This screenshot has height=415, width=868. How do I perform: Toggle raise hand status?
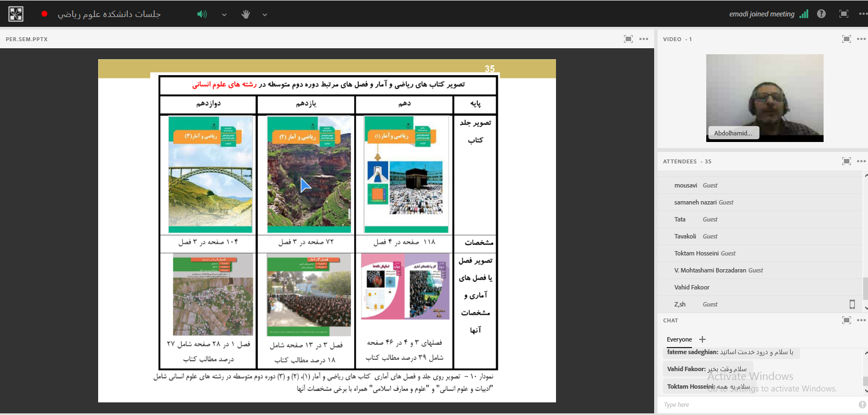[246, 14]
